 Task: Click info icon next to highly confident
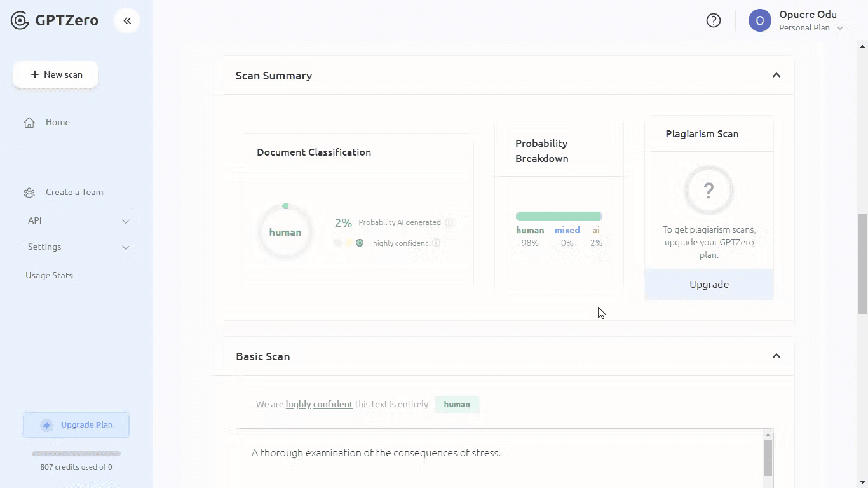pyautogui.click(x=436, y=243)
